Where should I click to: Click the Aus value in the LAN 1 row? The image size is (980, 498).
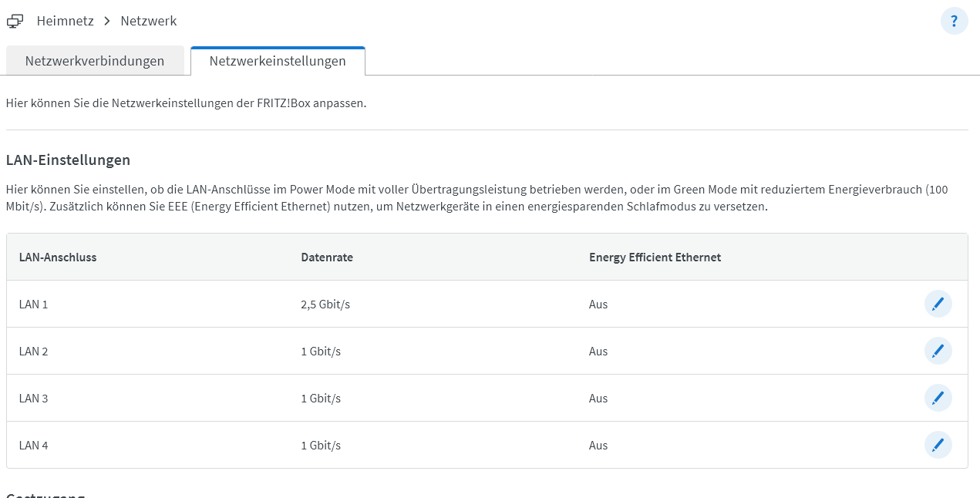coord(598,305)
